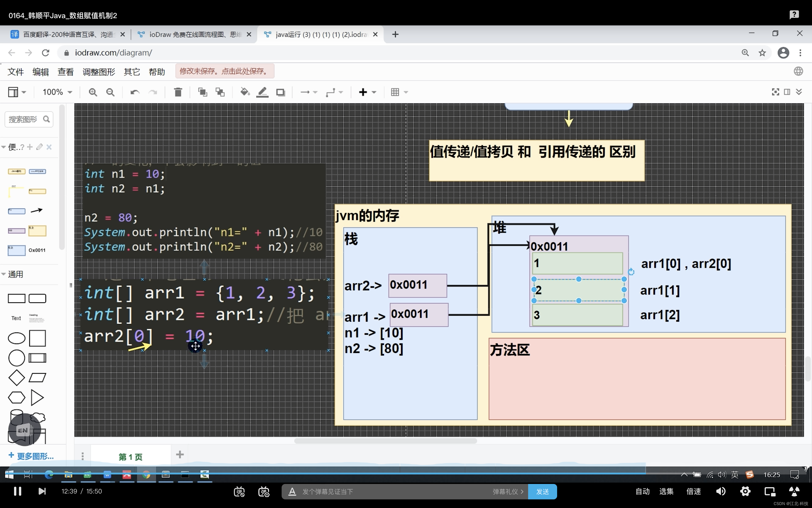Collapse toolbar with double chevron icon
Image resolution: width=812 pixels, height=508 pixels.
799,92
